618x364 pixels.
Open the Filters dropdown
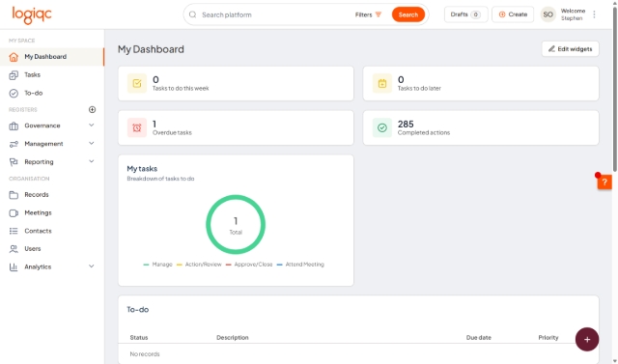pyautogui.click(x=368, y=14)
